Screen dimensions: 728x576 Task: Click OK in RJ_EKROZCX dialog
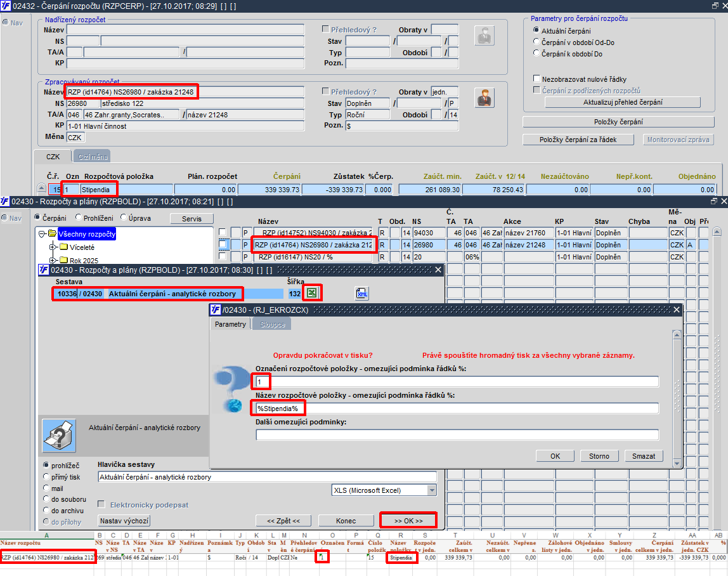(555, 456)
